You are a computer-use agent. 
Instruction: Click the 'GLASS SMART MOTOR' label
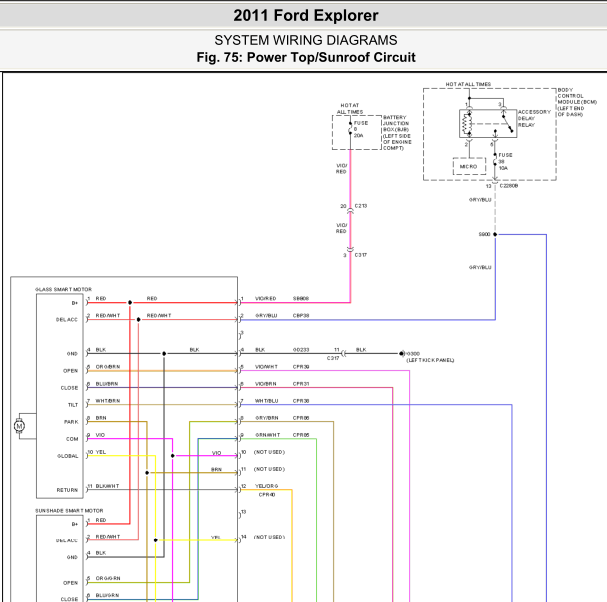pos(63,289)
